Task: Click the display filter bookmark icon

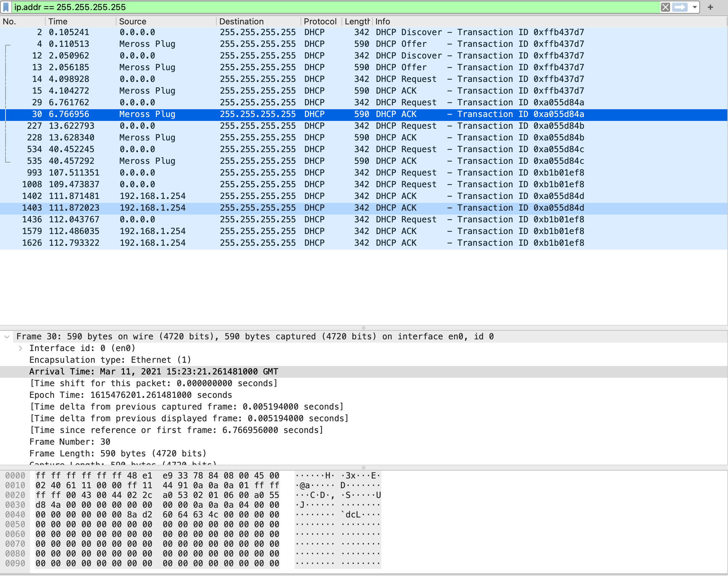Action: pyautogui.click(x=6, y=7)
